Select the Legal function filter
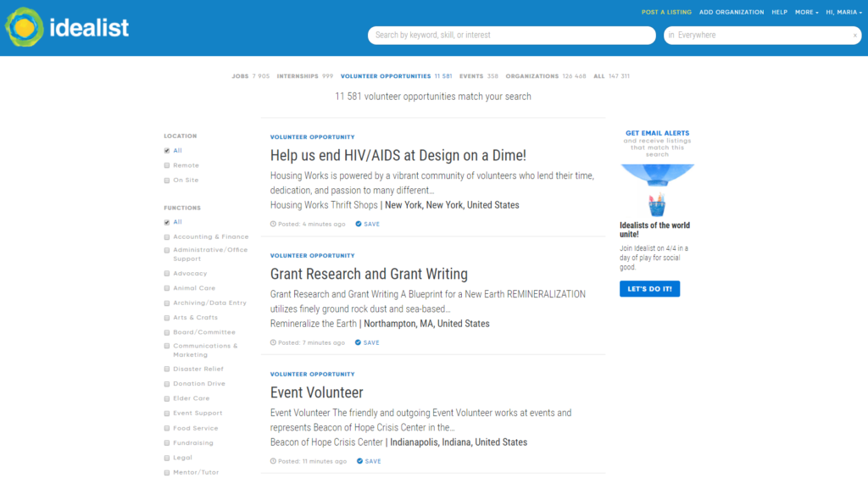 [167, 458]
